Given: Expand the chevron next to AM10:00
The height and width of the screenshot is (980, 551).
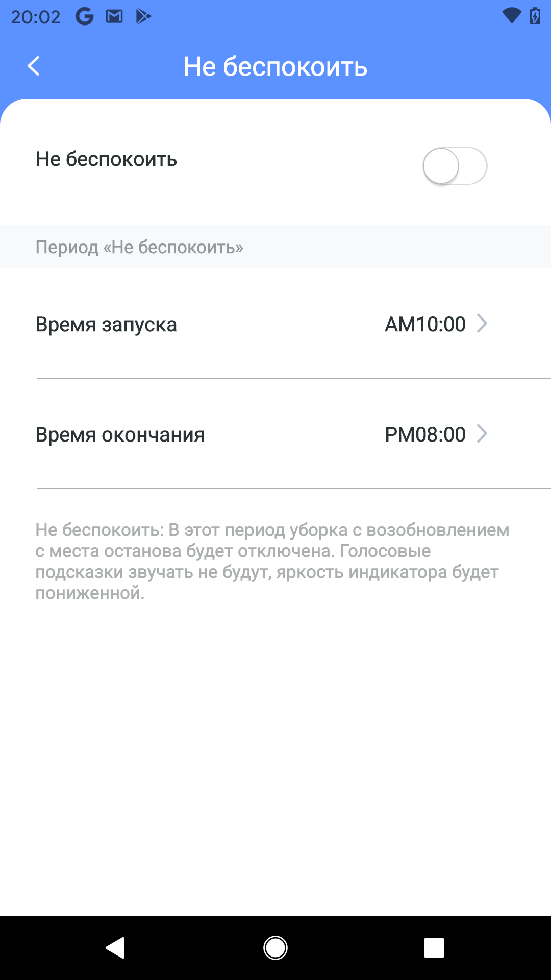Looking at the screenshot, I should [x=482, y=324].
